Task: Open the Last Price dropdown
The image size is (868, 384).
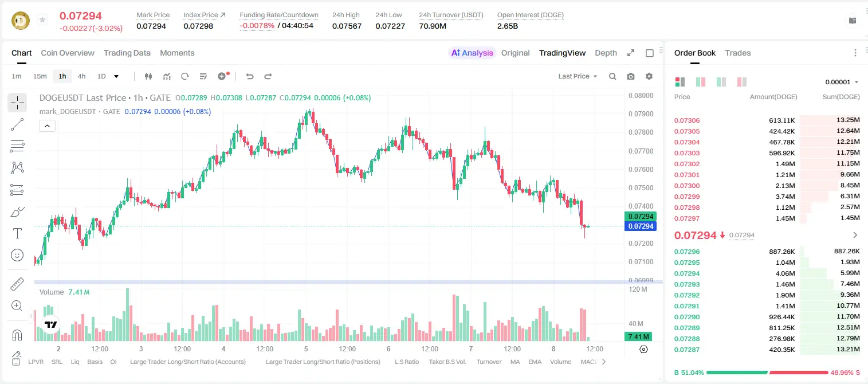Action: click(578, 76)
